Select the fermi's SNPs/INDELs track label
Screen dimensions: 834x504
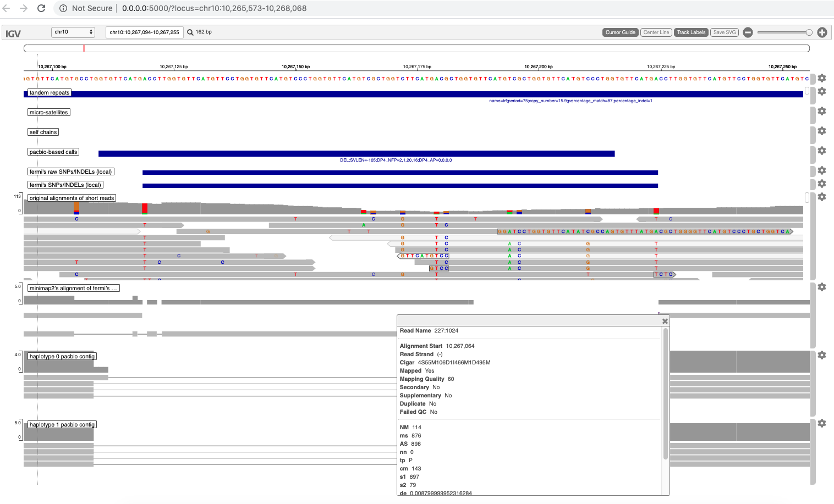(65, 184)
